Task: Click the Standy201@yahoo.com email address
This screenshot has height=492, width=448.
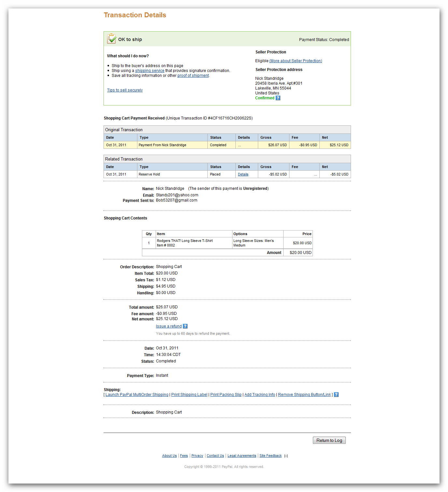Action: 177,195
